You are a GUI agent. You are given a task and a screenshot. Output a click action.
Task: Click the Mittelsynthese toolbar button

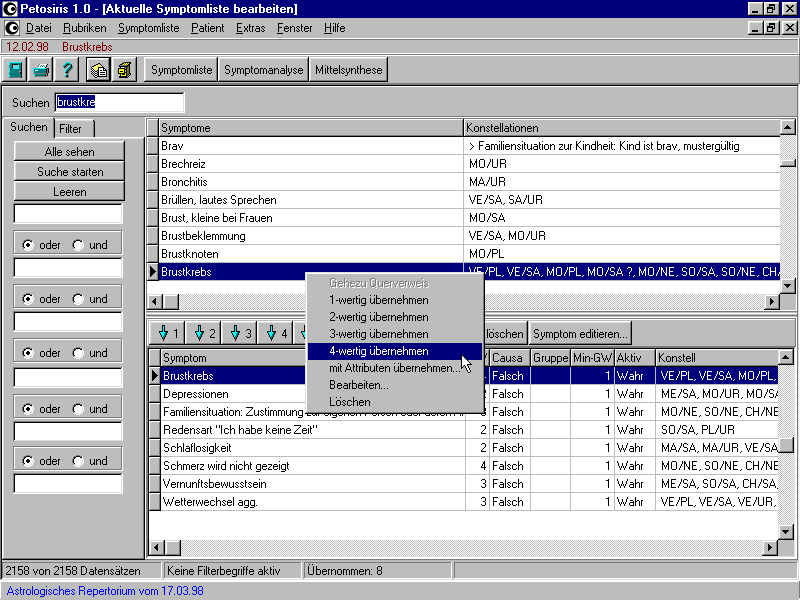coord(348,70)
